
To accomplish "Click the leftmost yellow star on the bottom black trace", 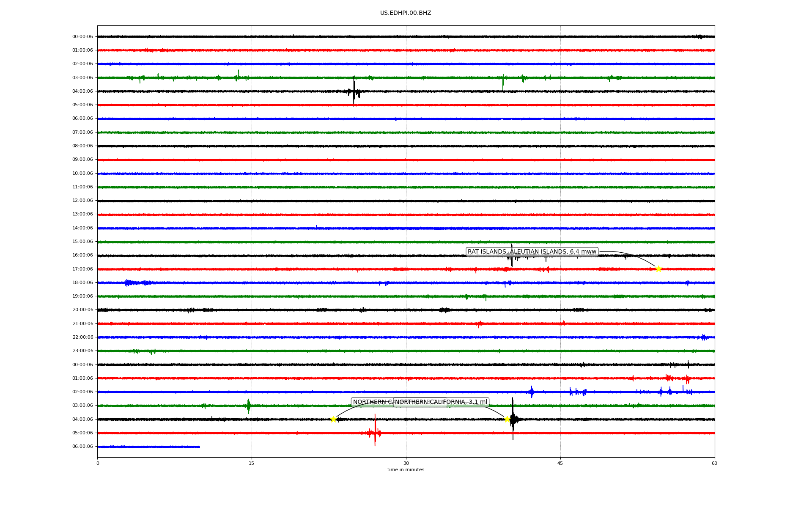I will click(333, 419).
